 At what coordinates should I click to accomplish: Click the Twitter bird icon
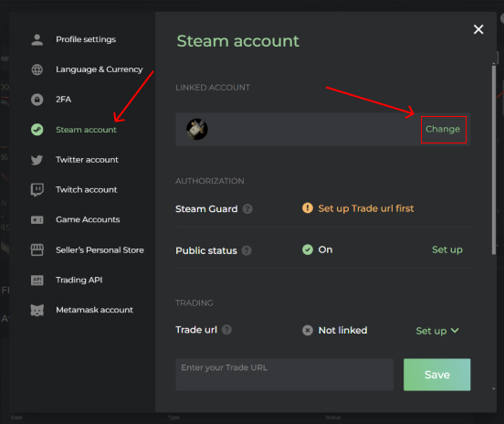37,160
